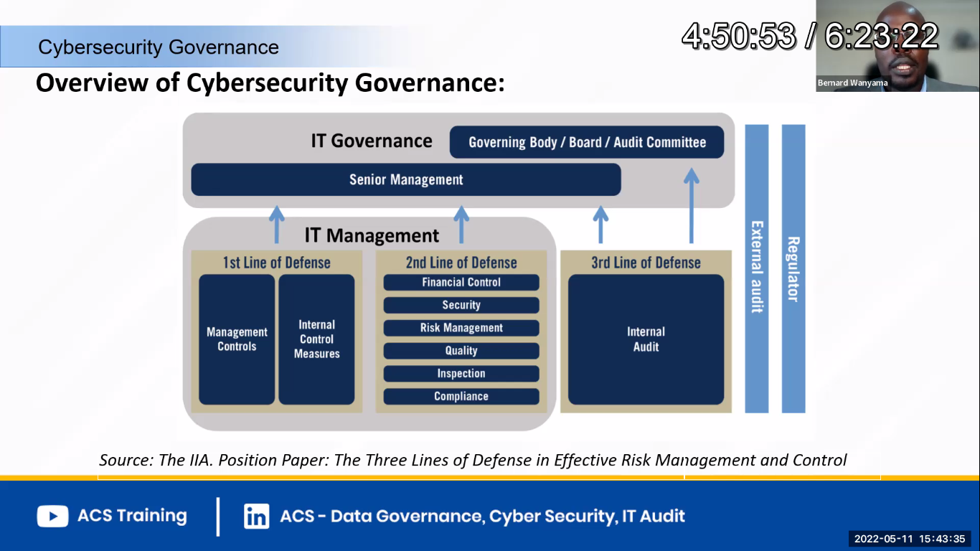Viewport: 980px width, 551px height.
Task: Select the Risk Management item
Action: click(x=461, y=328)
